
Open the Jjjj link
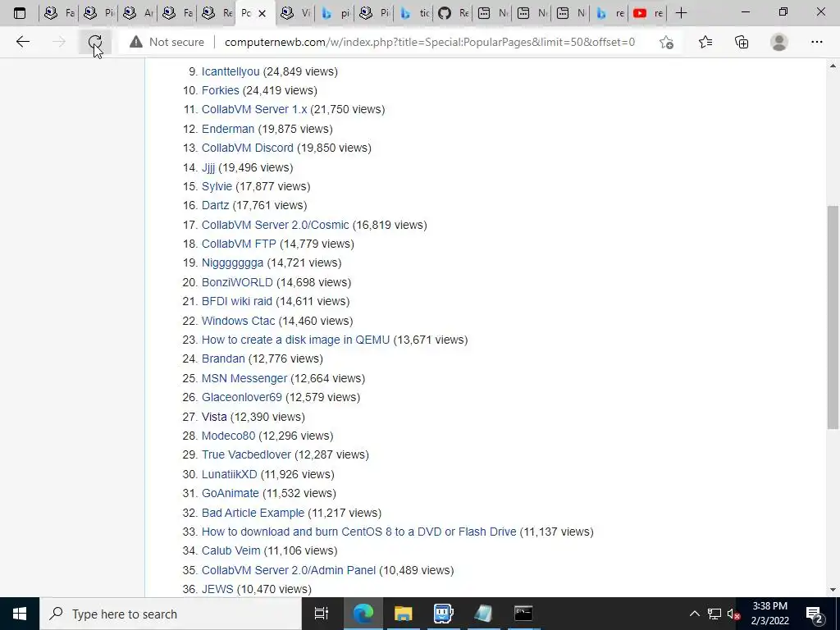(208, 167)
